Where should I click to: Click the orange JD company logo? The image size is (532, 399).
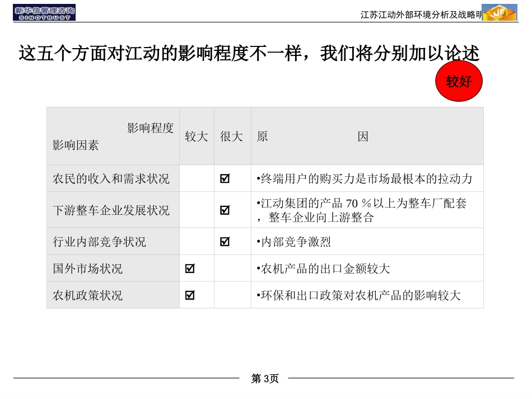(x=500, y=12)
